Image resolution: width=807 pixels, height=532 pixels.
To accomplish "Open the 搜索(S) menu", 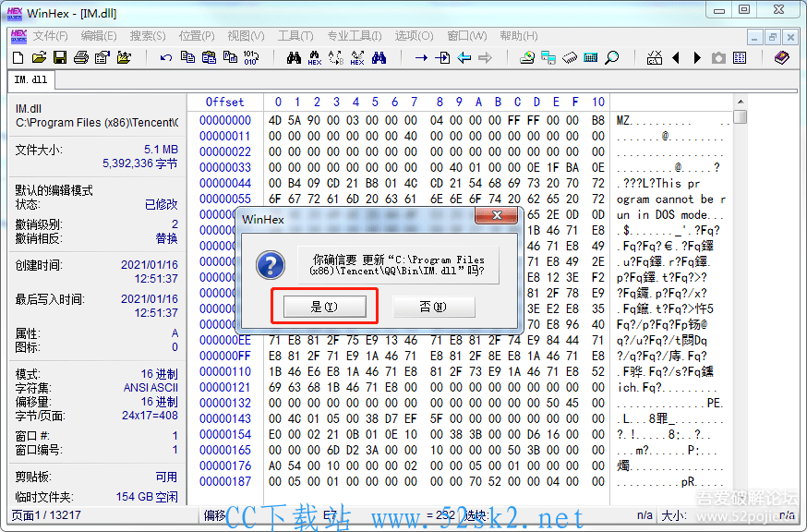I will tap(148, 36).
